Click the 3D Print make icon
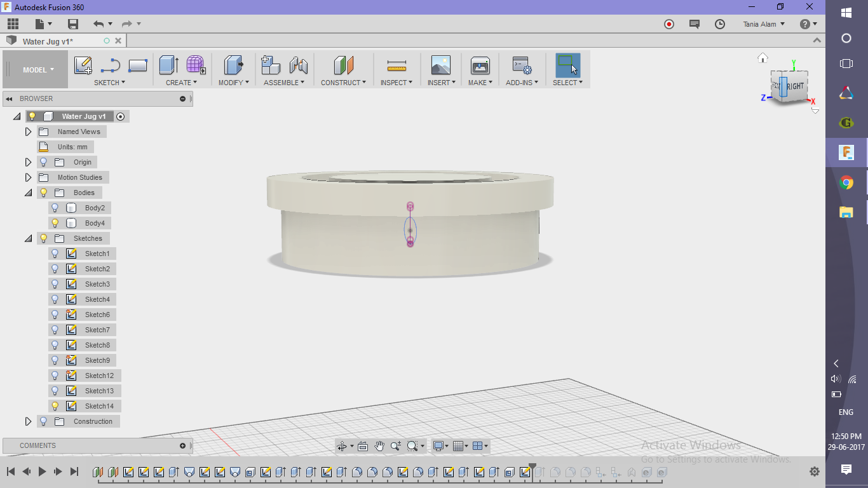Image resolution: width=868 pixels, height=488 pixels. pyautogui.click(x=480, y=65)
